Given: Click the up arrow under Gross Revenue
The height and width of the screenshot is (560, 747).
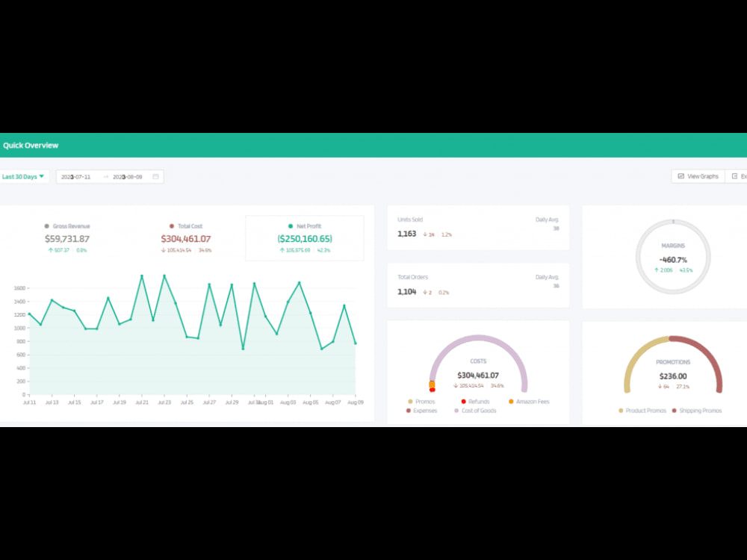Looking at the screenshot, I should (x=51, y=250).
